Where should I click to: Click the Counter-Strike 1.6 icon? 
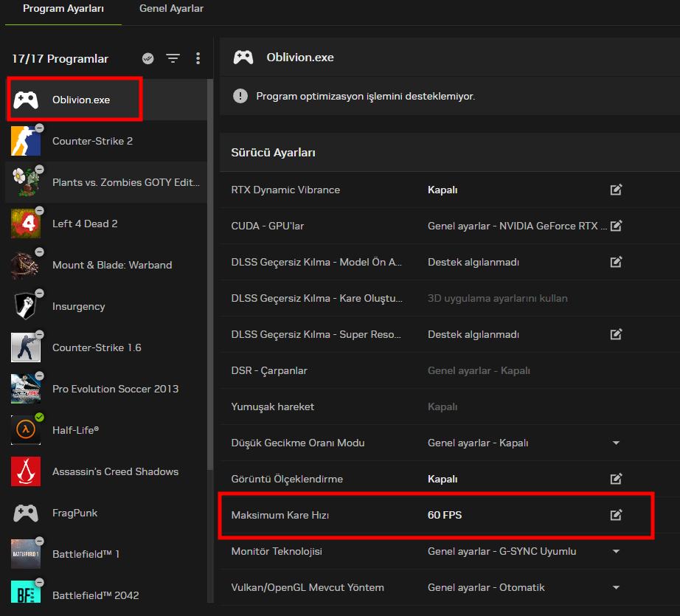click(x=26, y=347)
